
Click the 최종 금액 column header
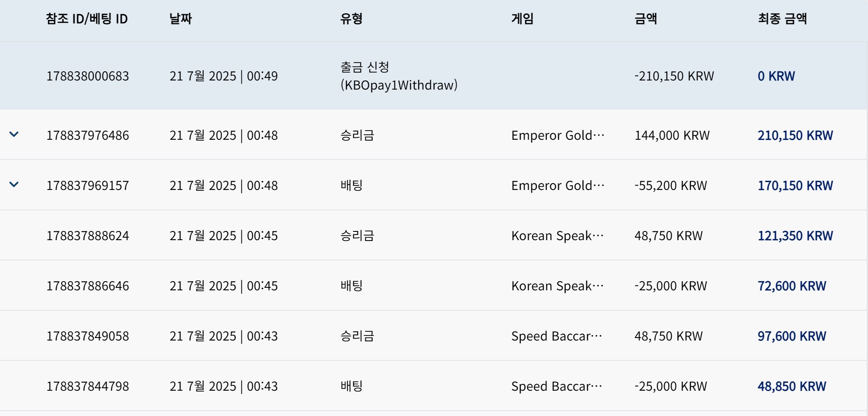click(782, 19)
